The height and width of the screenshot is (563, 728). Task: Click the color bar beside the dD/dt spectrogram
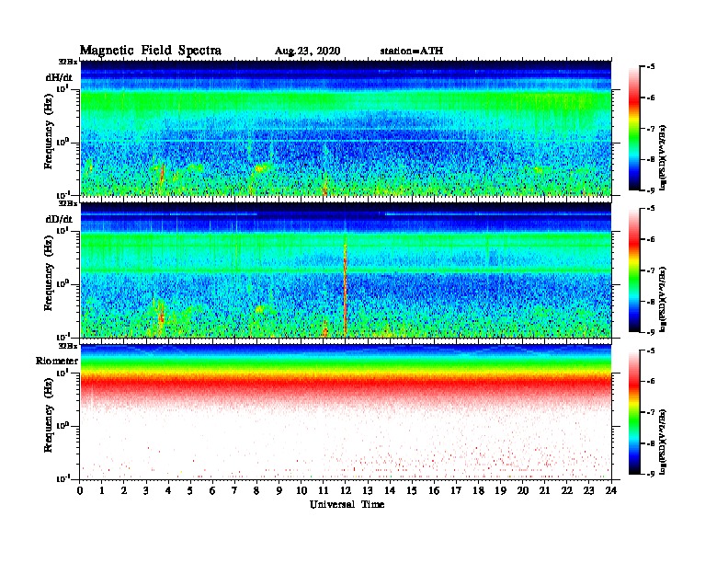(633, 270)
